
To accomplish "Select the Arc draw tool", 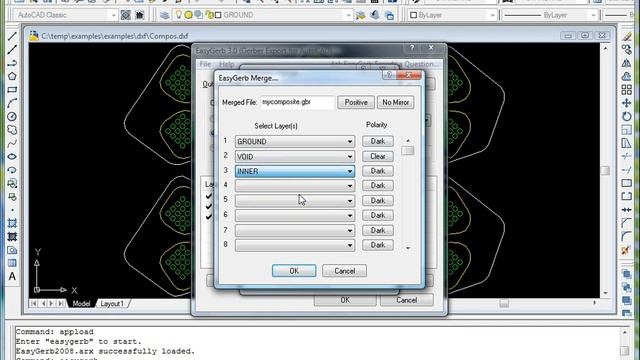I will [x=12, y=103].
